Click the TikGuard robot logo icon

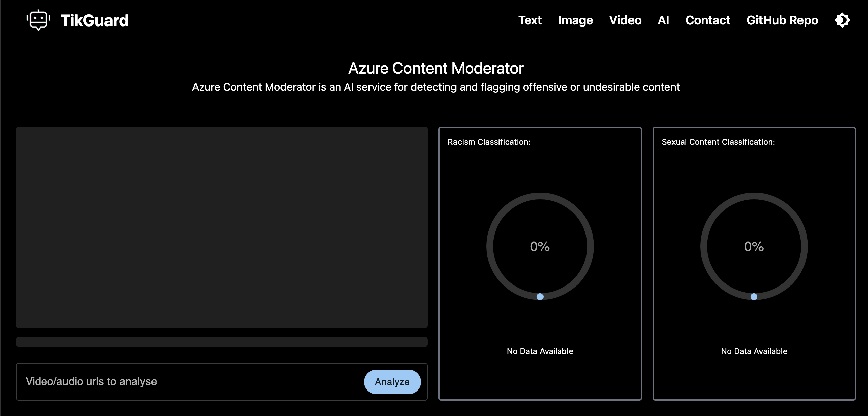(38, 20)
